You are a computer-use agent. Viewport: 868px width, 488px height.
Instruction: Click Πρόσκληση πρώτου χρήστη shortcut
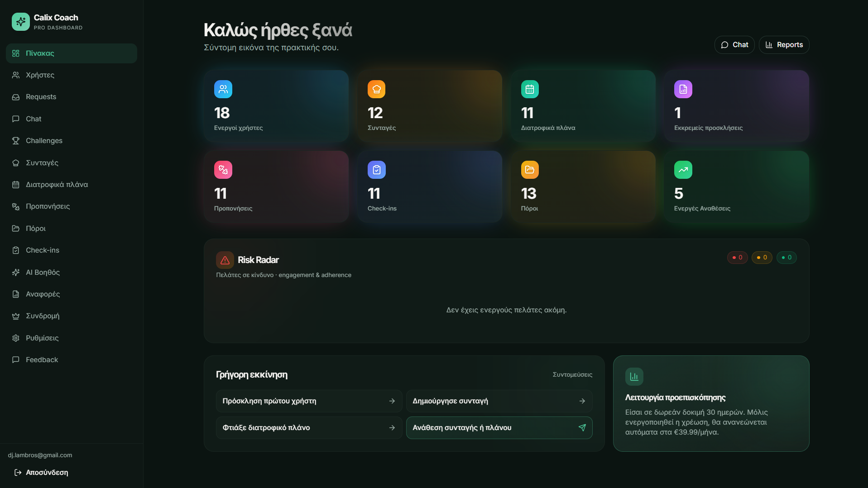(x=309, y=401)
